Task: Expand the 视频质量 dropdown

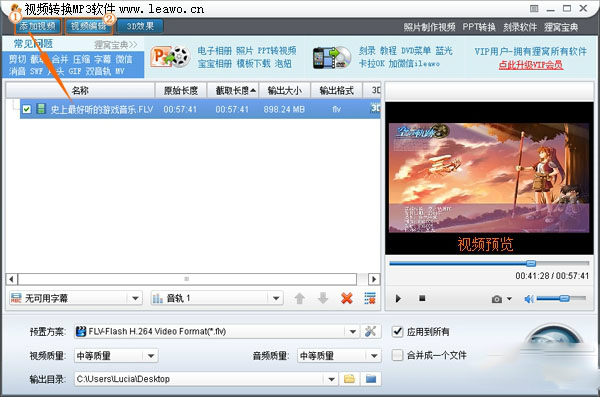Action: (151, 356)
